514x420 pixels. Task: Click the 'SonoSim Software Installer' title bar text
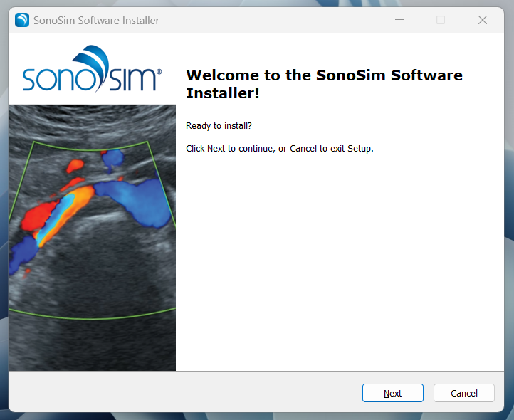click(x=96, y=21)
